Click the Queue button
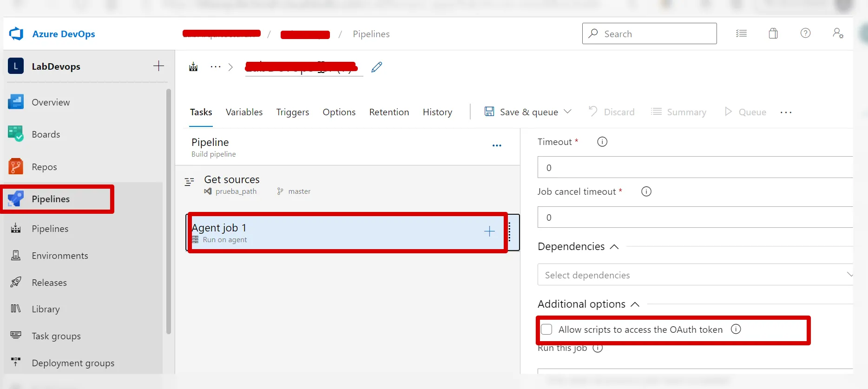This screenshot has width=868, height=389. tap(745, 112)
